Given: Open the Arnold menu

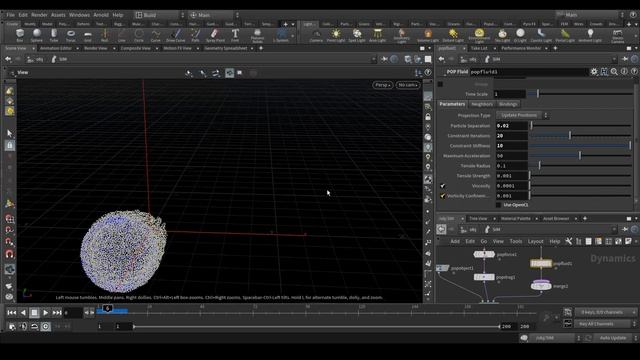Looking at the screenshot, I should pos(101,15).
